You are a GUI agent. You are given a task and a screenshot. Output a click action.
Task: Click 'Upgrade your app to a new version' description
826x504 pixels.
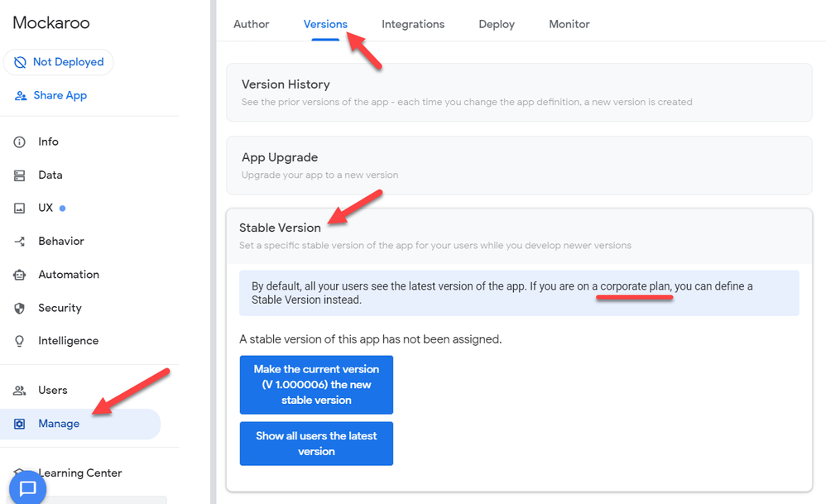[319, 175]
